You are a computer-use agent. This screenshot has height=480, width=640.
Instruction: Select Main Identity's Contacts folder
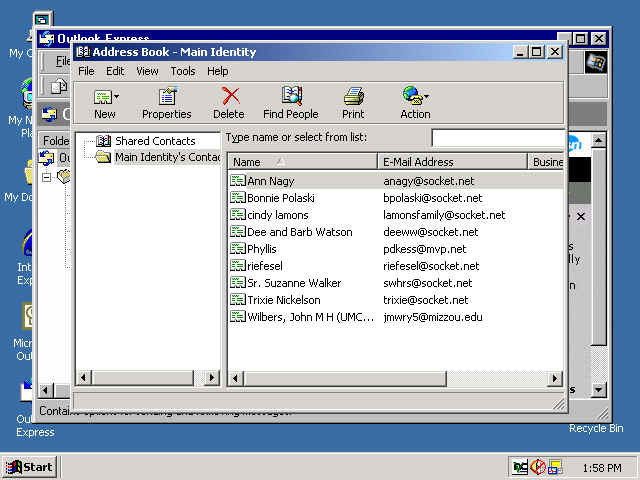pyautogui.click(x=167, y=157)
